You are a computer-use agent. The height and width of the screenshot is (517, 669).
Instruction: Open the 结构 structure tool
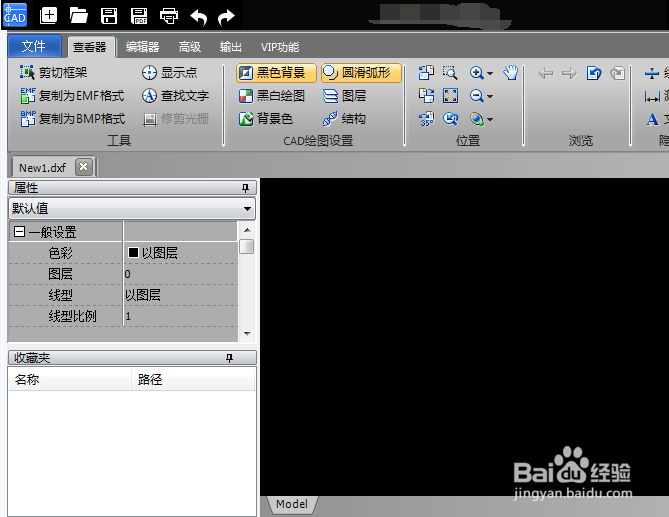coord(344,118)
